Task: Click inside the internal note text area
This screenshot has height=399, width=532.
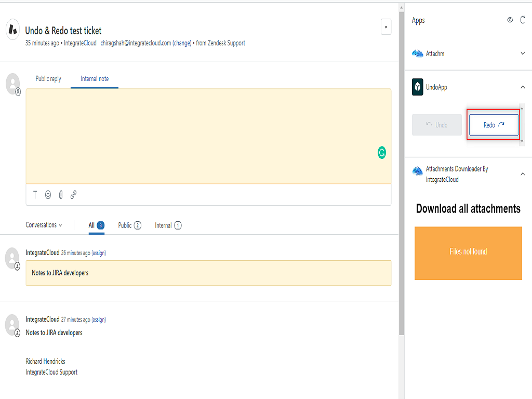Action: [208, 135]
